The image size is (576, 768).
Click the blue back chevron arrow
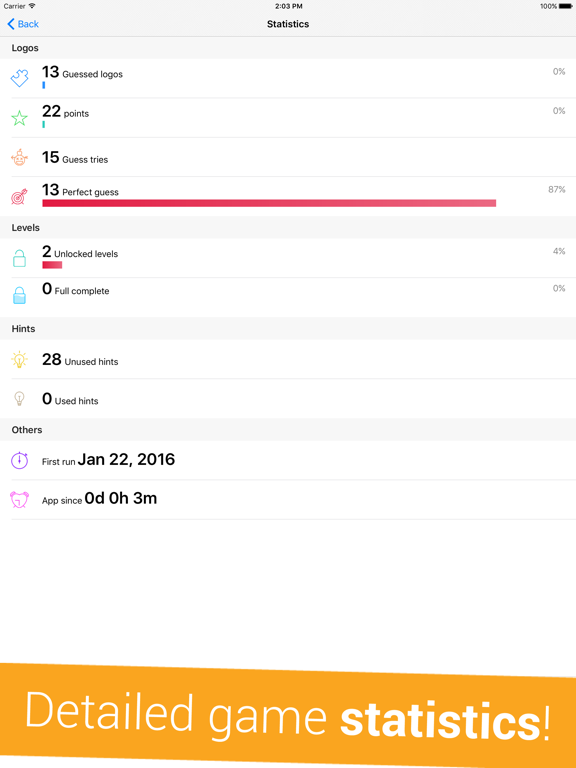click(x=11, y=24)
